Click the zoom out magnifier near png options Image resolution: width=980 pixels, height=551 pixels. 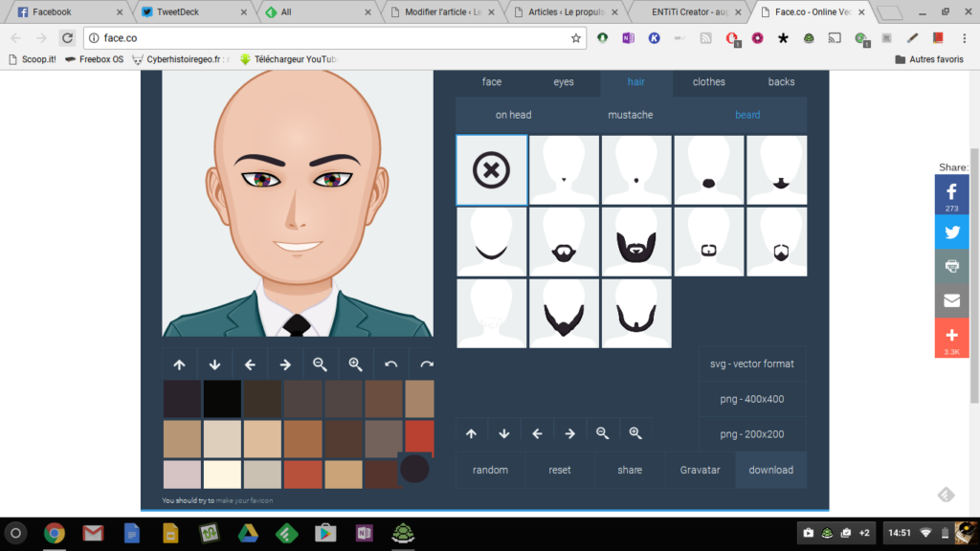[602, 431]
